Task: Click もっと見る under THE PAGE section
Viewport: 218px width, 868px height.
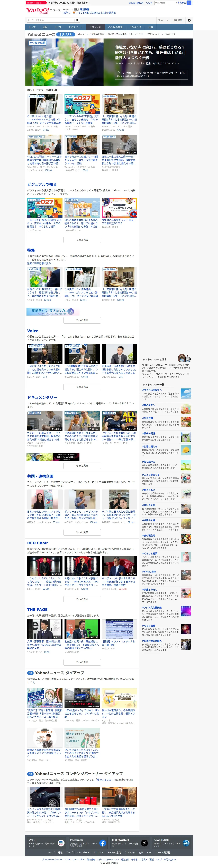Action: (82, 662)
